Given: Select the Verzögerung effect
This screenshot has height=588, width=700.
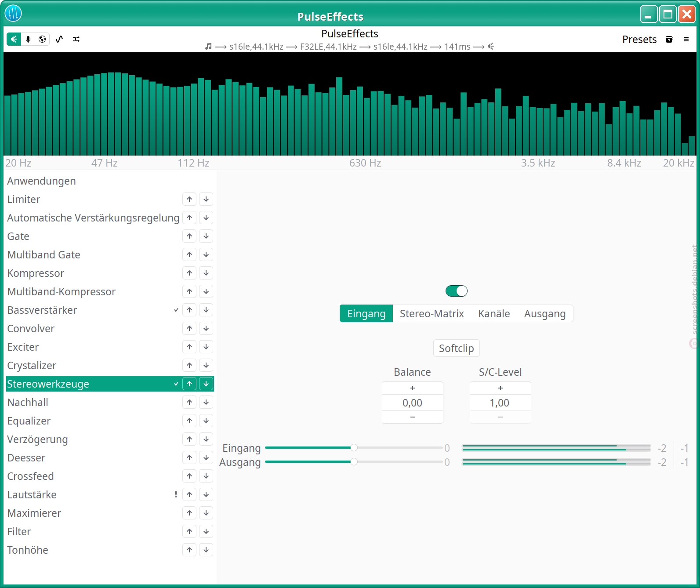Looking at the screenshot, I should [110, 439].
